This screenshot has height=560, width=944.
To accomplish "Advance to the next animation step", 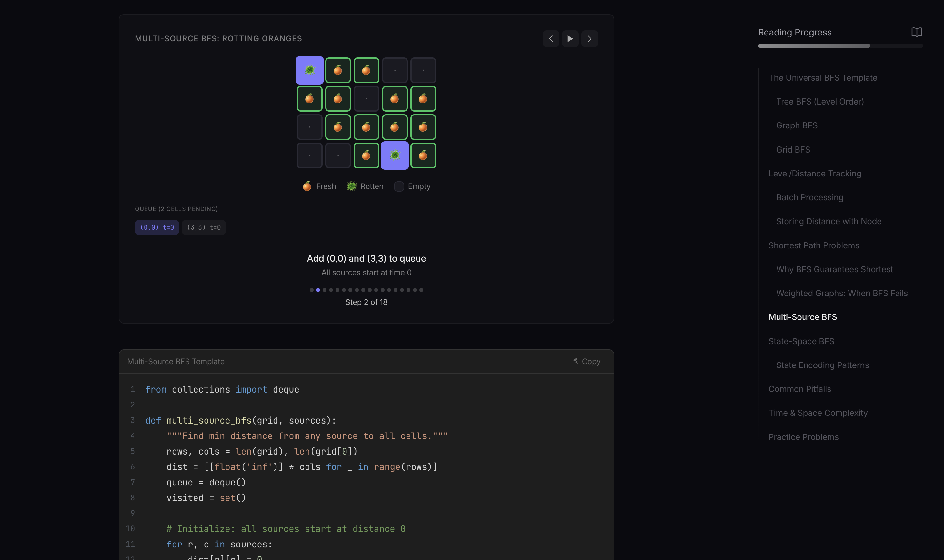I will (x=589, y=38).
